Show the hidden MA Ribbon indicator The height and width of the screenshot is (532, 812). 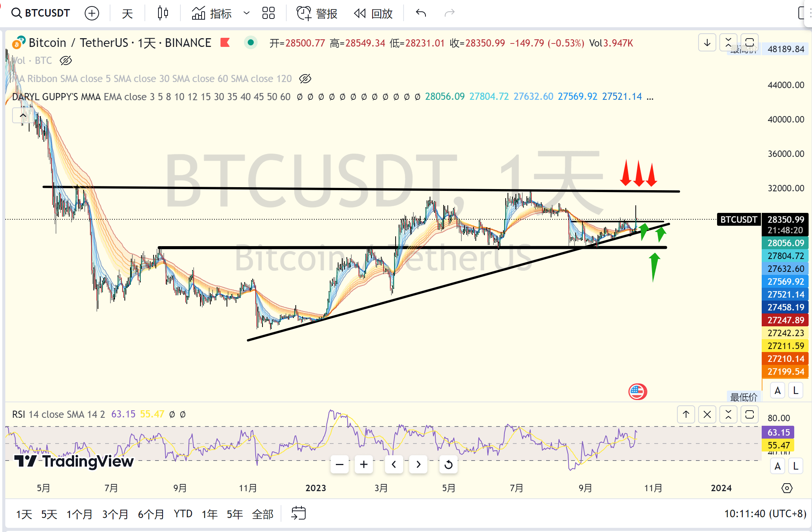pyautogui.click(x=305, y=79)
